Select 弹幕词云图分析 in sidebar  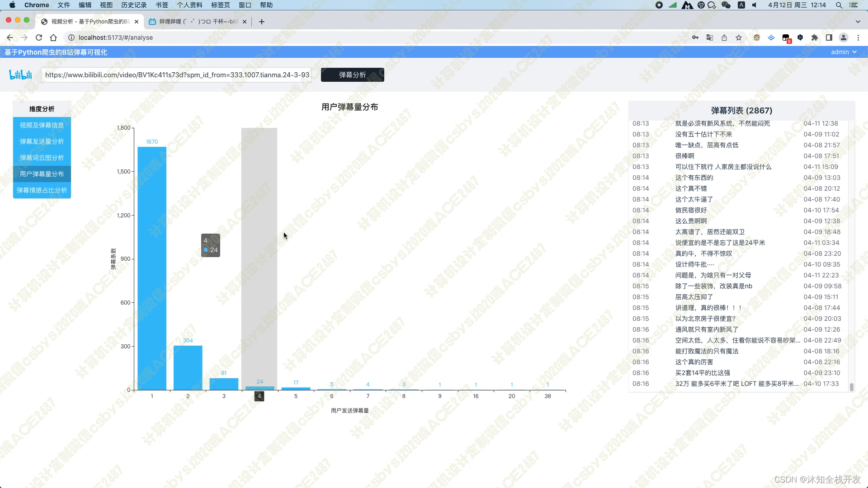coord(42,158)
